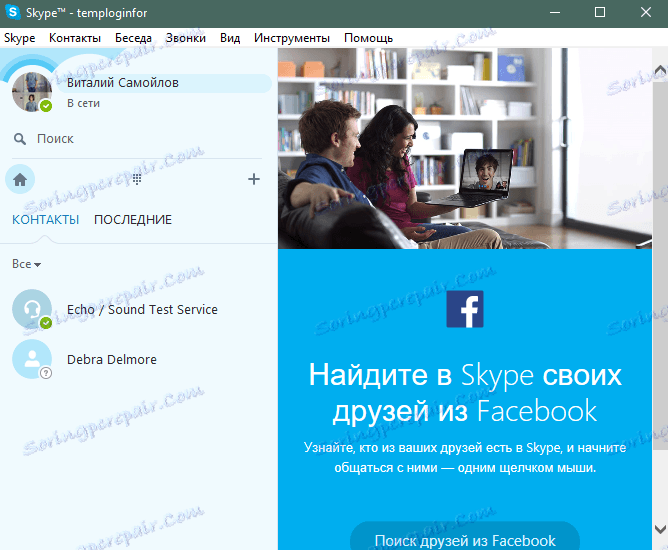Click the Facebook logo icon
668x550 pixels.
(x=465, y=309)
